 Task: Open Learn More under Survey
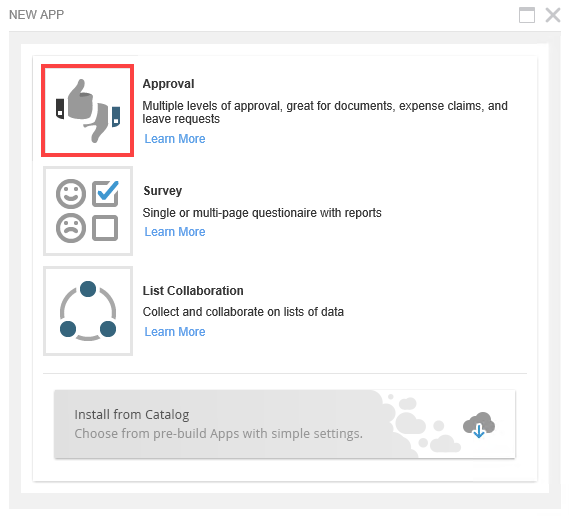(175, 232)
